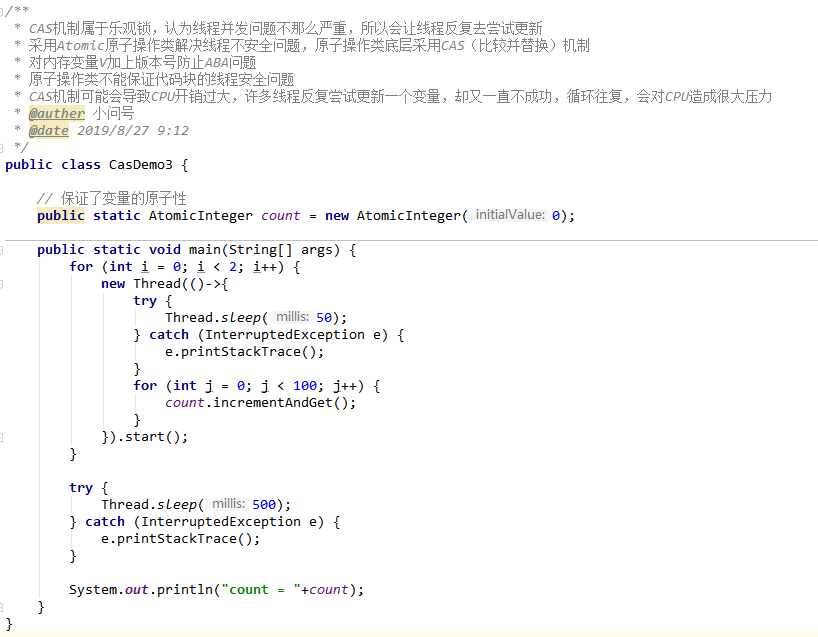Click the String[] parameter type
The image size is (818, 637).
tap(260, 250)
